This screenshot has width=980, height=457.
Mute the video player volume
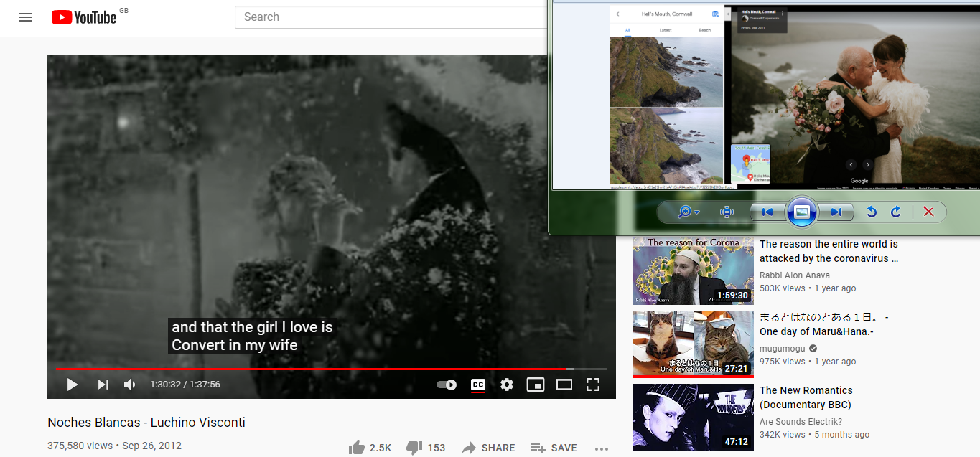(x=130, y=385)
